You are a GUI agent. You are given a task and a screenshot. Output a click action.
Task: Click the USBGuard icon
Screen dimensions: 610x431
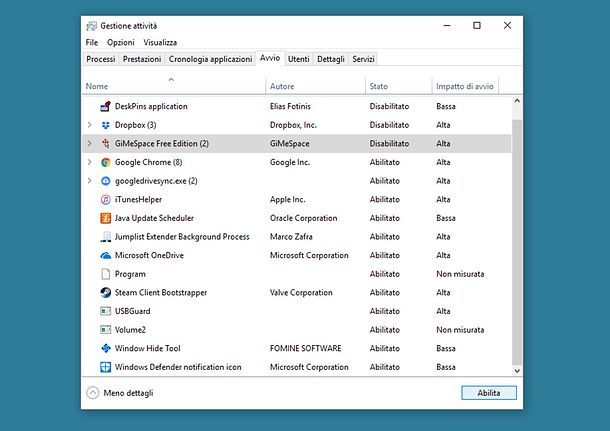105,311
